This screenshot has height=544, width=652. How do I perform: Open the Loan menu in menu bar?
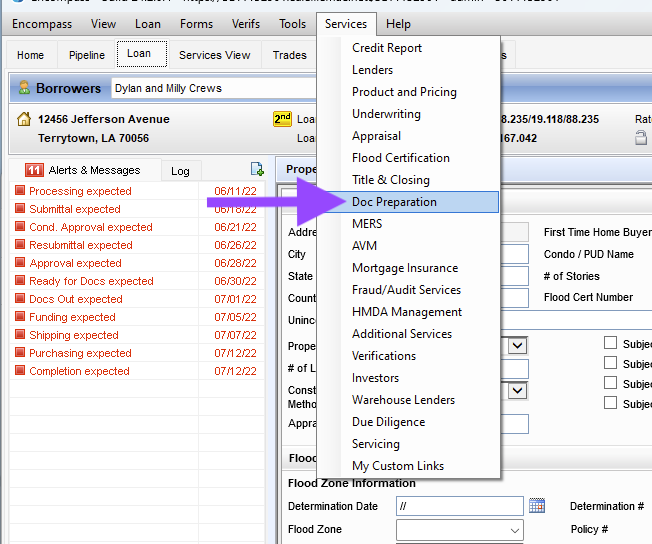148,24
